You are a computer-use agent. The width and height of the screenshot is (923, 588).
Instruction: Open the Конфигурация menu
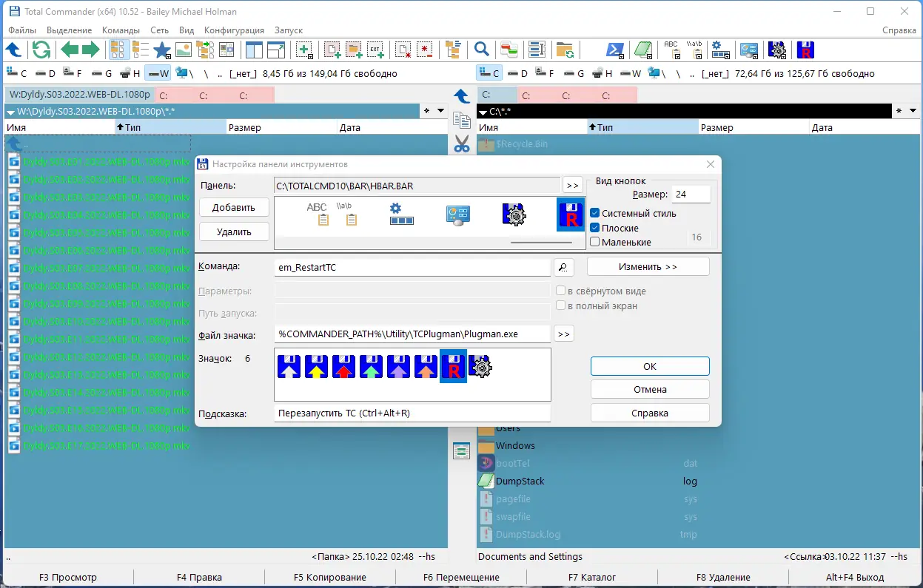pos(234,30)
